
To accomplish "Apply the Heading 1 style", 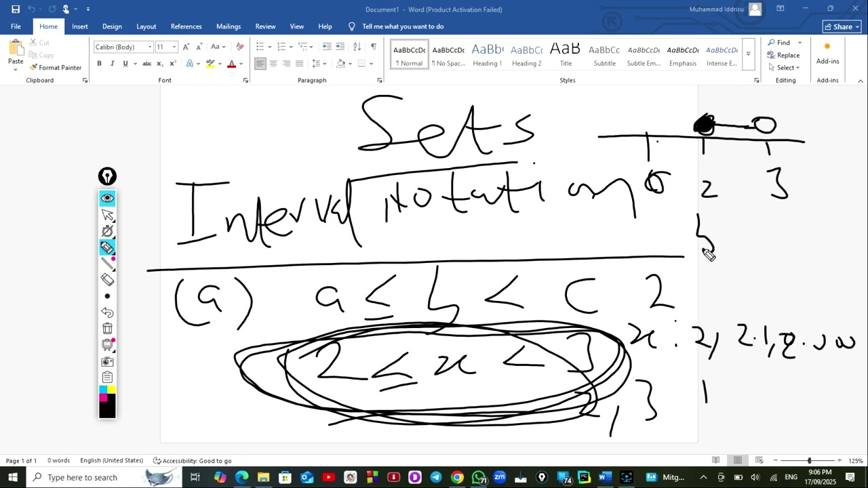I will (487, 55).
